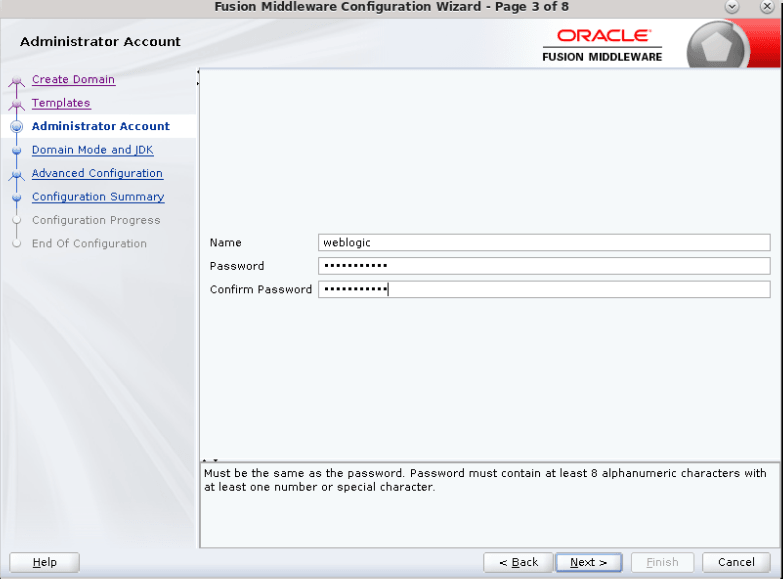Close the Configuration Wizard window

coord(767,7)
